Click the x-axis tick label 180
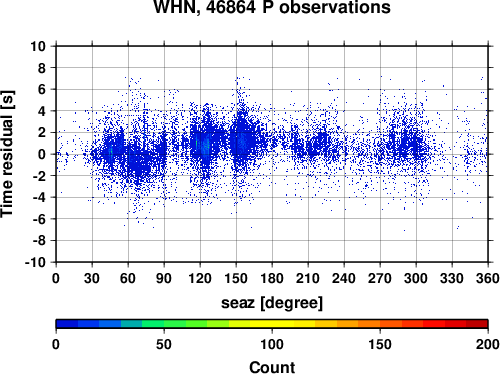Image resolution: width=500 pixels, height=374 pixels. 272,278
